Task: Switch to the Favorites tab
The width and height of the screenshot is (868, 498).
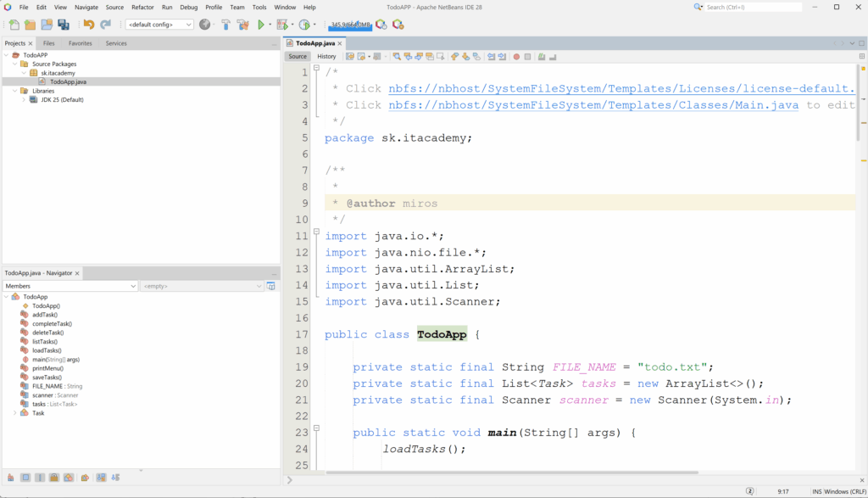Action: 81,43
